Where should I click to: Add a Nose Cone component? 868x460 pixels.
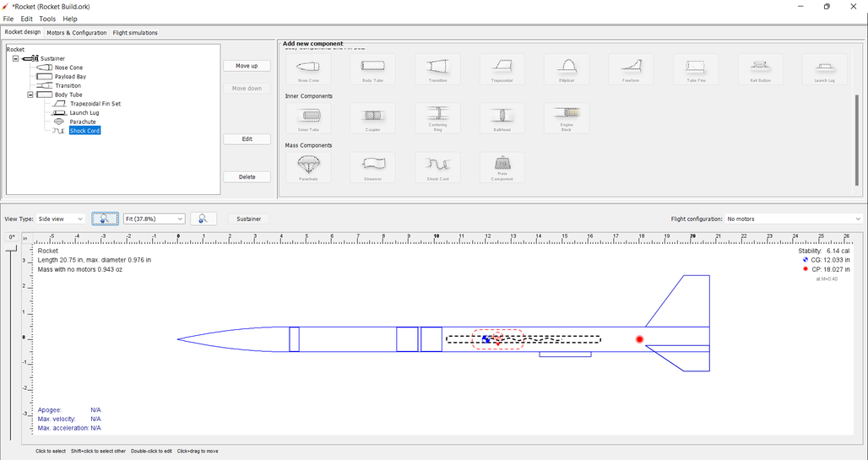coord(308,69)
